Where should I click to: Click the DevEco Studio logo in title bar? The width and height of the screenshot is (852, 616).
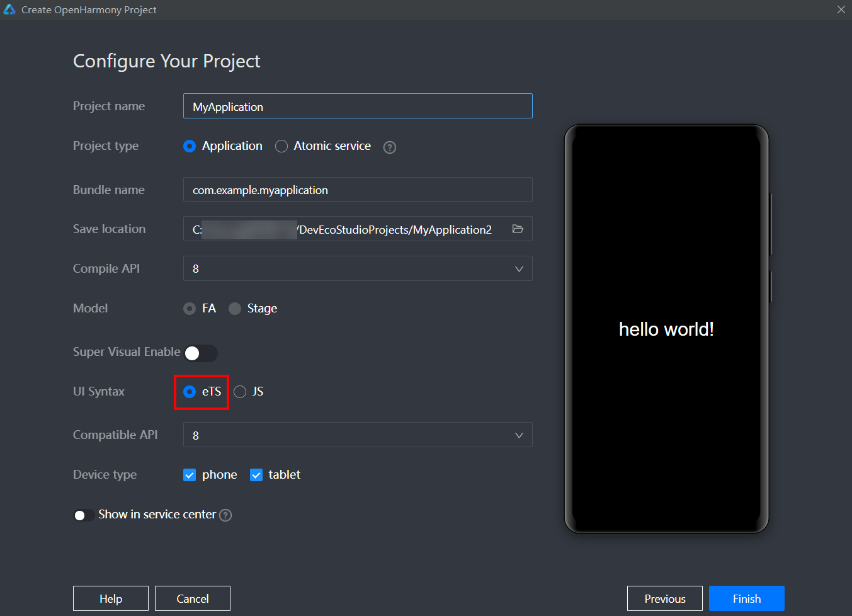pyautogui.click(x=9, y=9)
